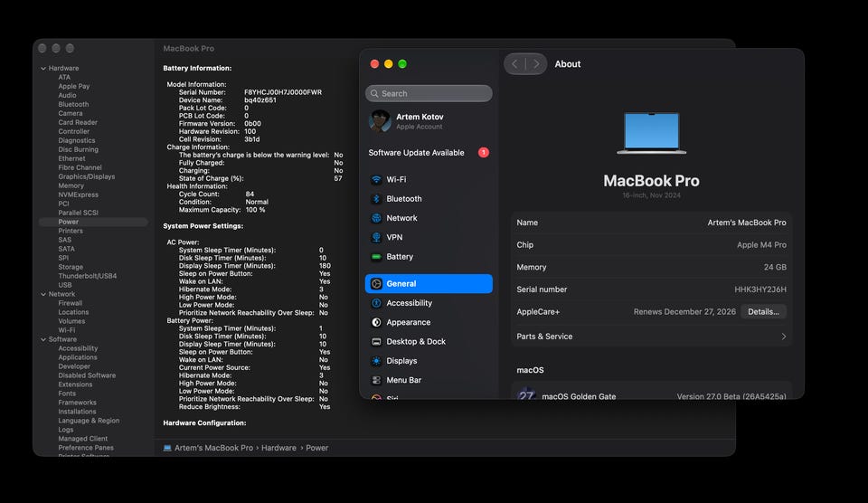
Task: Select Bluetooth under Hardware in System Information
Action: coord(73,104)
